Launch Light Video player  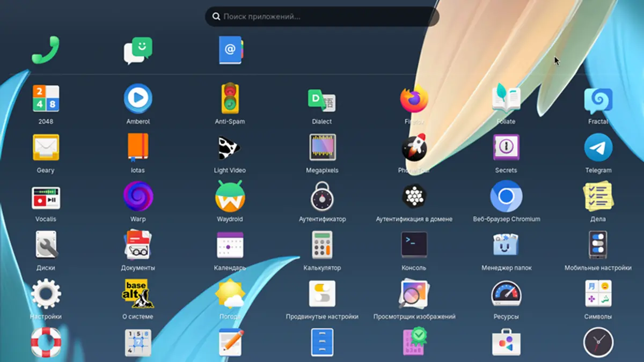[x=230, y=148]
